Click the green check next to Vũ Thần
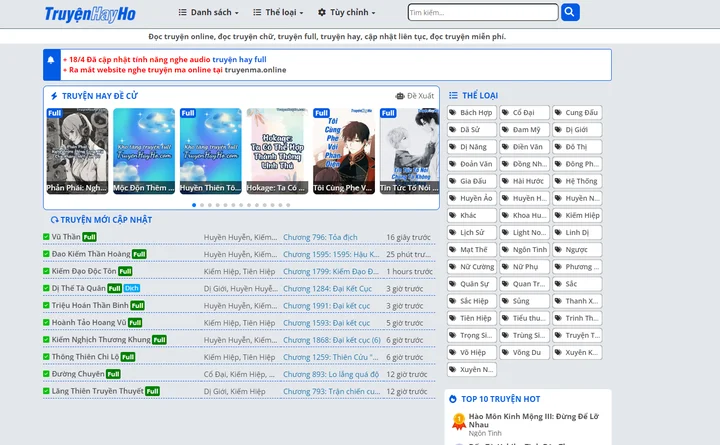The image size is (720, 445). coord(46,237)
